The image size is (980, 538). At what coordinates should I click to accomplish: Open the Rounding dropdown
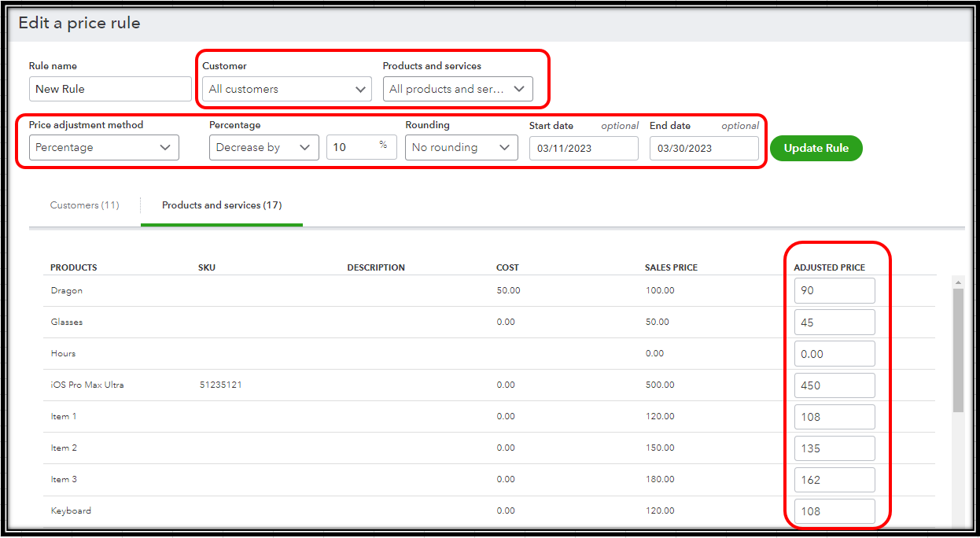pyautogui.click(x=461, y=147)
